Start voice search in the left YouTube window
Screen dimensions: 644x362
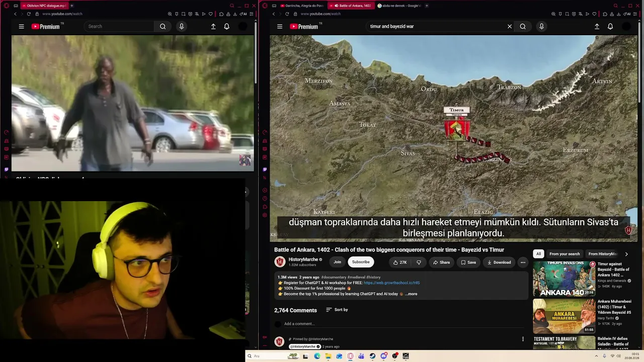tap(182, 27)
